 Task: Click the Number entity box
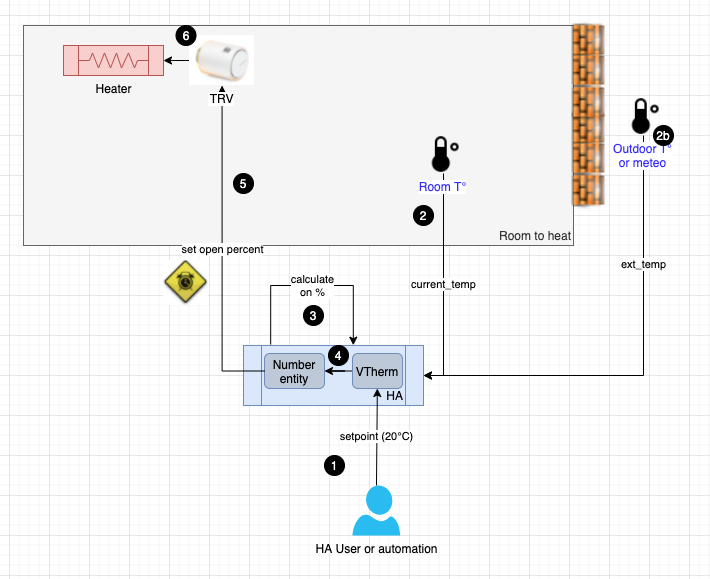(x=294, y=372)
